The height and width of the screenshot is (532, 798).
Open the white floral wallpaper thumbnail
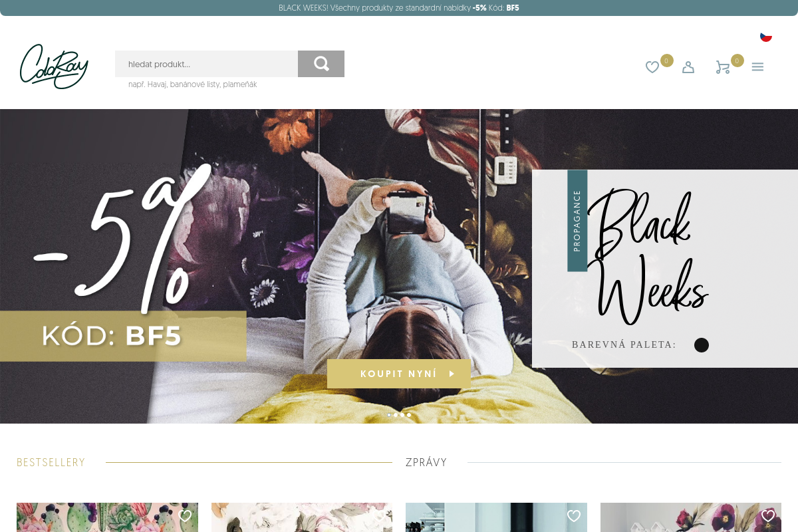301,517
